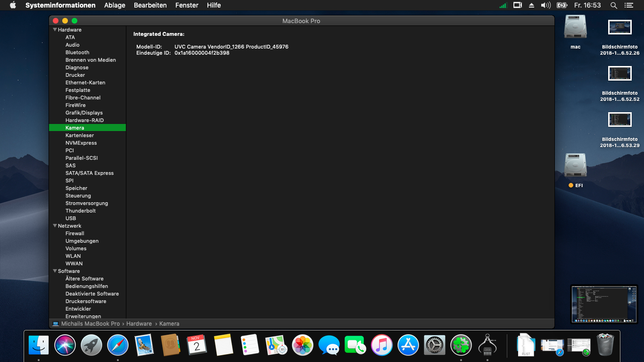
Task: Open iTunes music note icon in Dock
Action: click(382, 345)
